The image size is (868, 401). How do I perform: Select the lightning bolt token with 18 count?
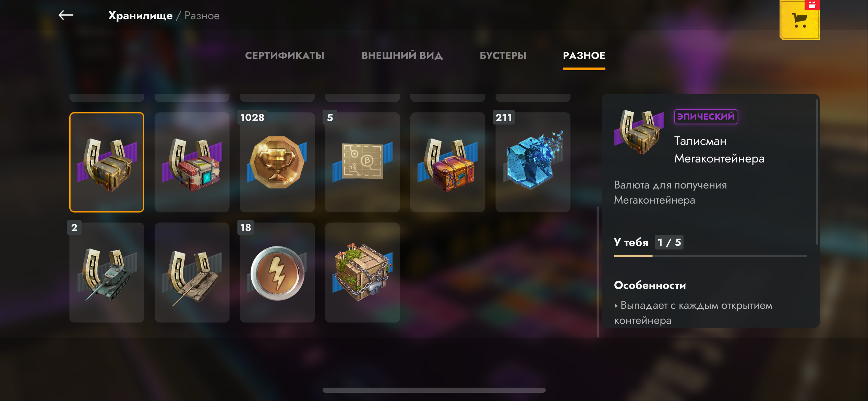(277, 272)
